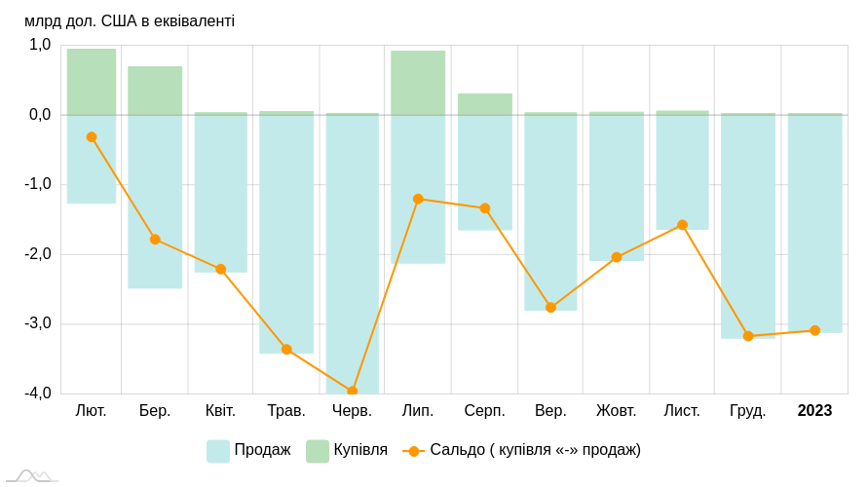This screenshot has height=487, width=868.
Task: Click the green Купівля legend swatch
Action: point(318,451)
